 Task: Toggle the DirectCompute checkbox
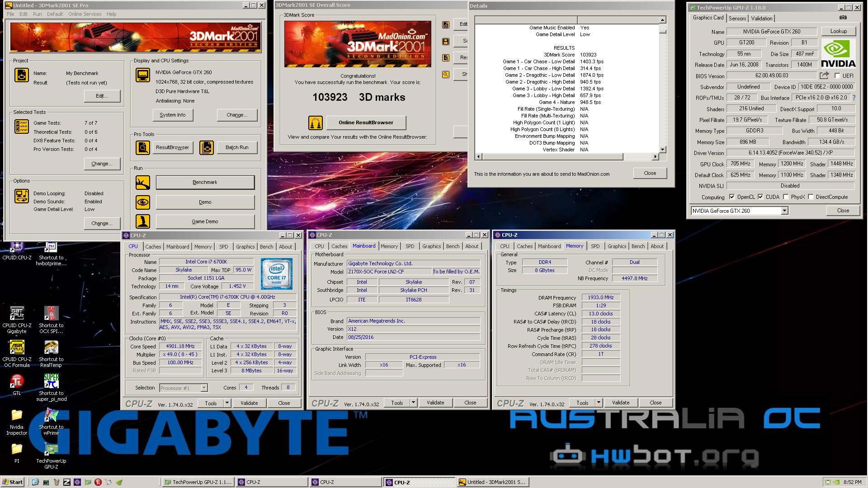(x=811, y=197)
